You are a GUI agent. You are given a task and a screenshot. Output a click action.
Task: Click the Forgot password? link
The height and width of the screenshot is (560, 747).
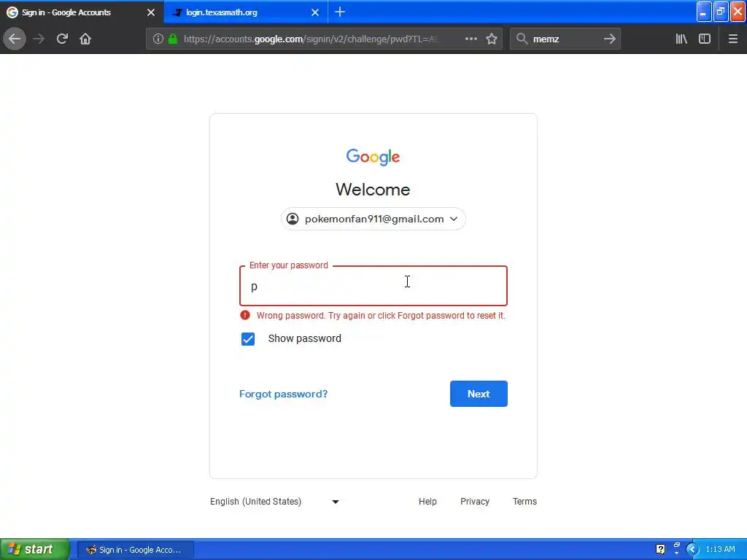click(x=284, y=394)
